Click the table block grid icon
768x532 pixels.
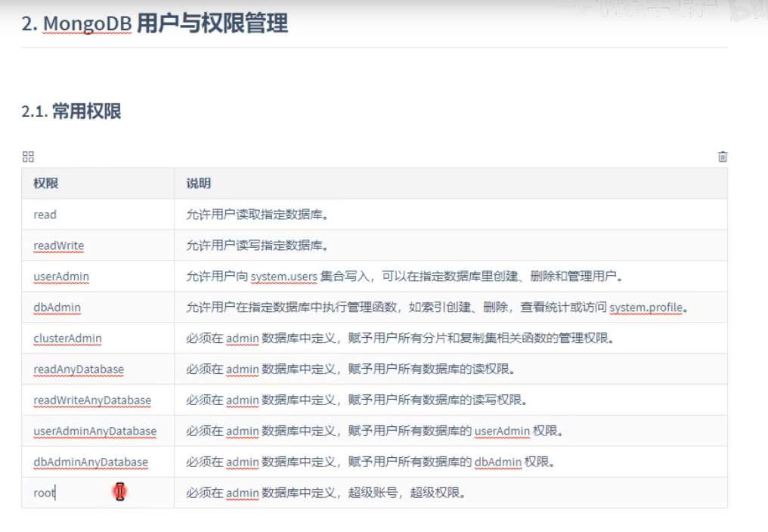pyautogui.click(x=28, y=156)
